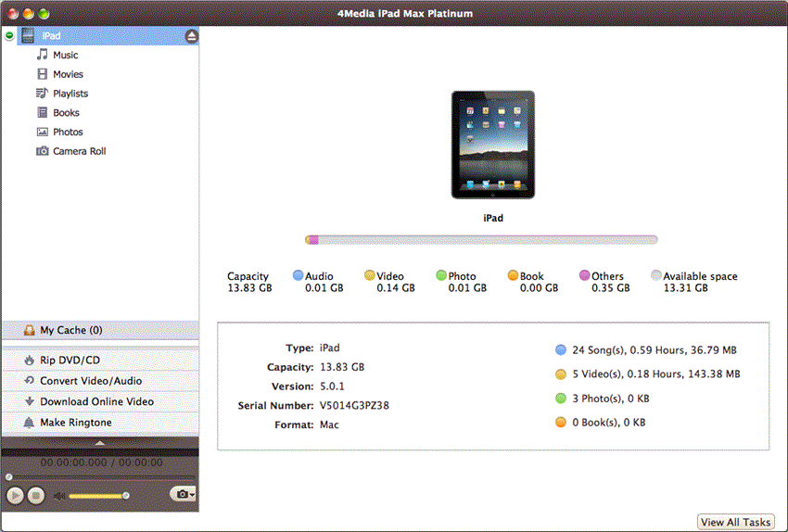The image size is (788, 532).
Task: Click the My Cache box icon
Action: coord(29,330)
